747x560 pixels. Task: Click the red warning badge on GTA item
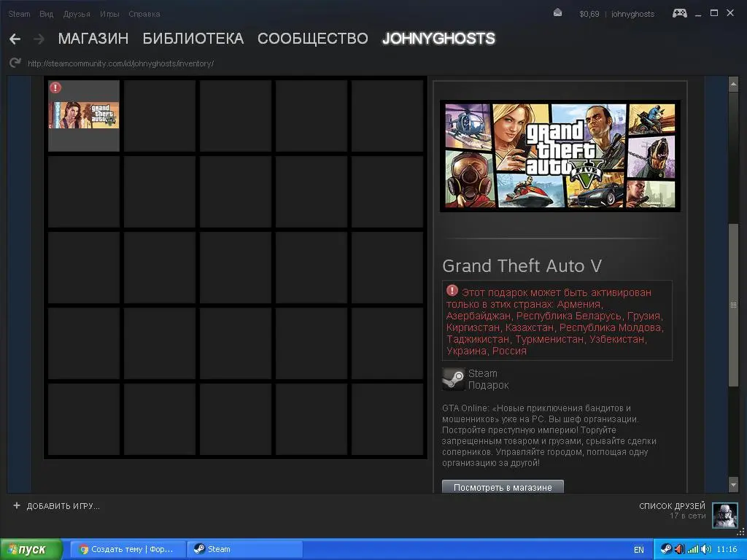tap(55, 87)
